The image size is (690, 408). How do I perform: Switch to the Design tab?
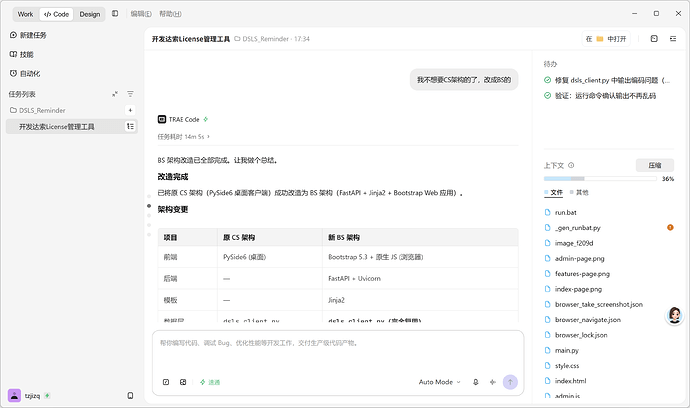(90, 14)
